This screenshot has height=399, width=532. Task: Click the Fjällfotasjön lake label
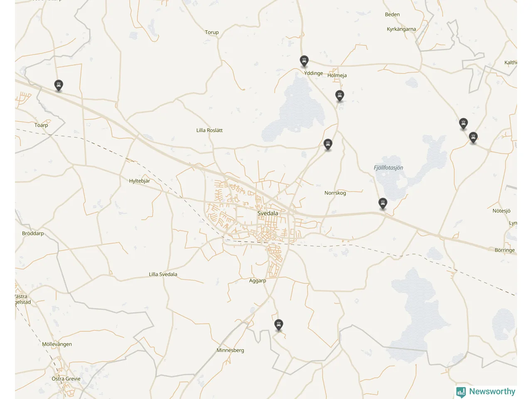click(388, 168)
